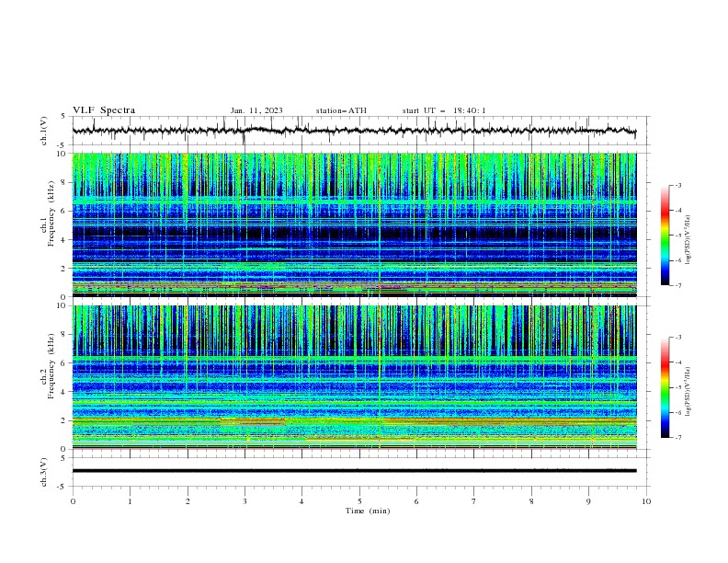This screenshot has width=728, height=563.
Task: Click inside the ch.2 spectrogram plot
Action: point(354,377)
